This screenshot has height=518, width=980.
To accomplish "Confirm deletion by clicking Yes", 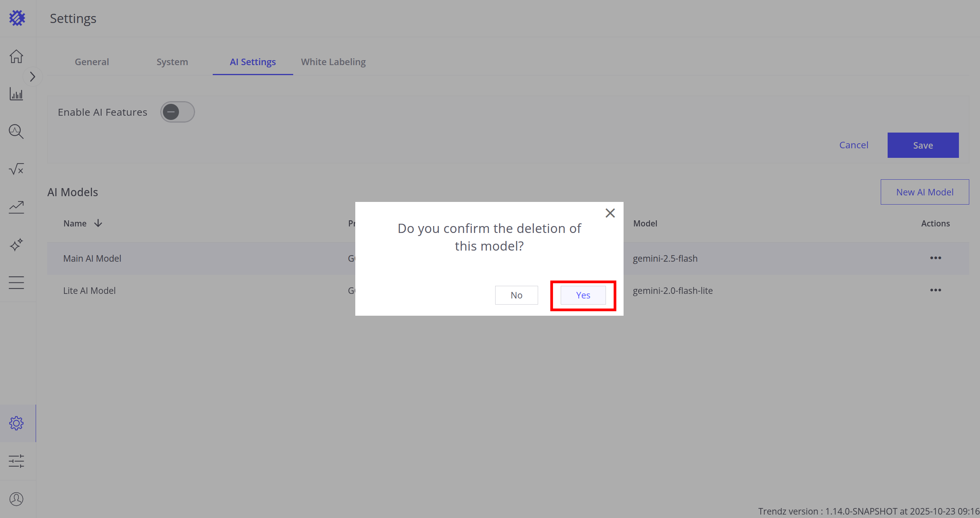I will [x=583, y=295].
